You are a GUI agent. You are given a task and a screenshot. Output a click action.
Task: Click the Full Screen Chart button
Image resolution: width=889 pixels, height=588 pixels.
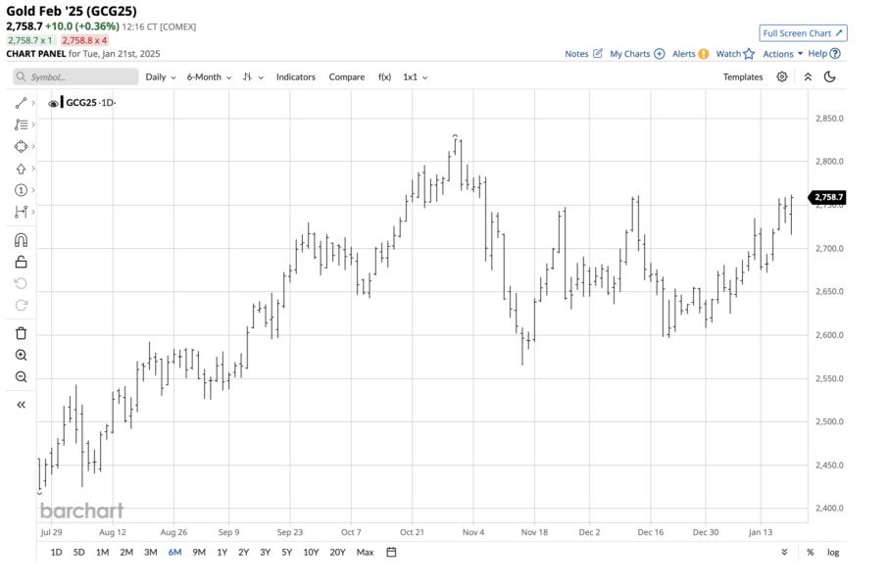pyautogui.click(x=802, y=33)
